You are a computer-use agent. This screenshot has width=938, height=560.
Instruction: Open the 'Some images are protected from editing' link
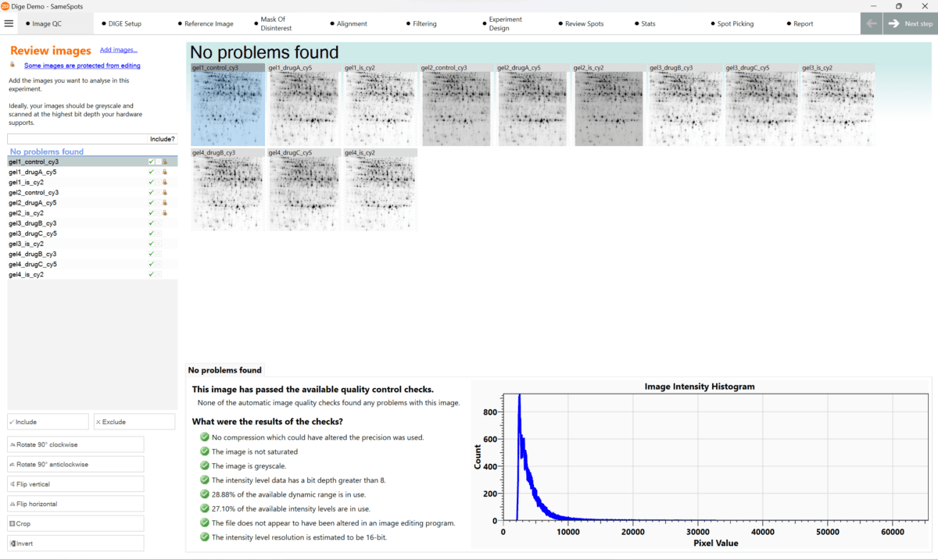[x=82, y=66]
